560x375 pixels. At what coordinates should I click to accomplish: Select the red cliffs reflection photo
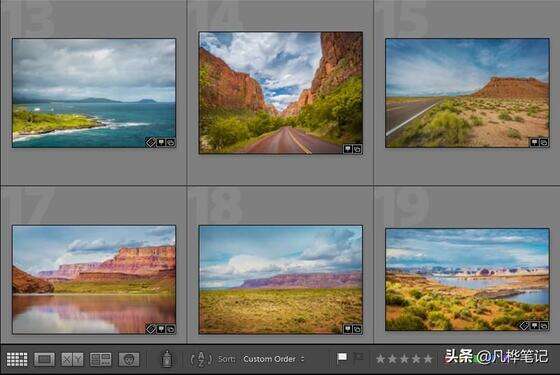[94, 280]
